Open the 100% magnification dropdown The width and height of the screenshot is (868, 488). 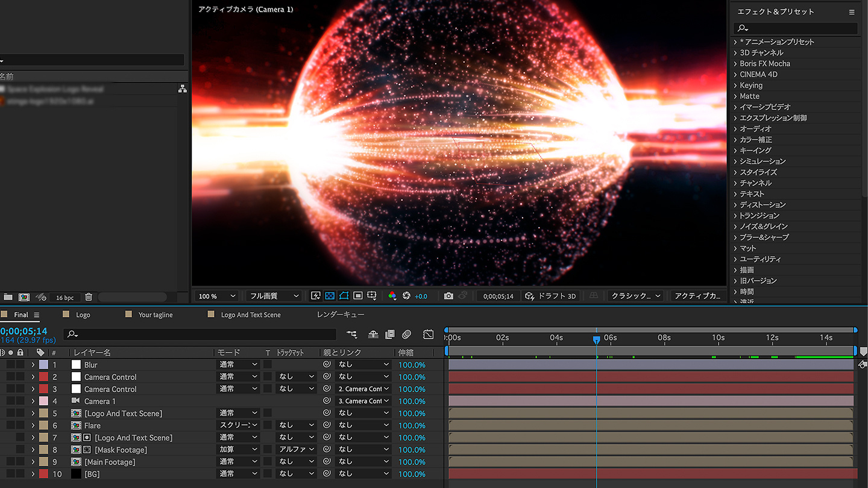click(x=216, y=296)
